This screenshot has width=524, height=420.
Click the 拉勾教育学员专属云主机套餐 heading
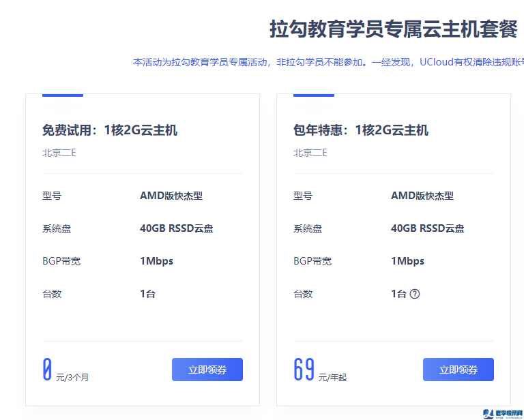(x=394, y=29)
